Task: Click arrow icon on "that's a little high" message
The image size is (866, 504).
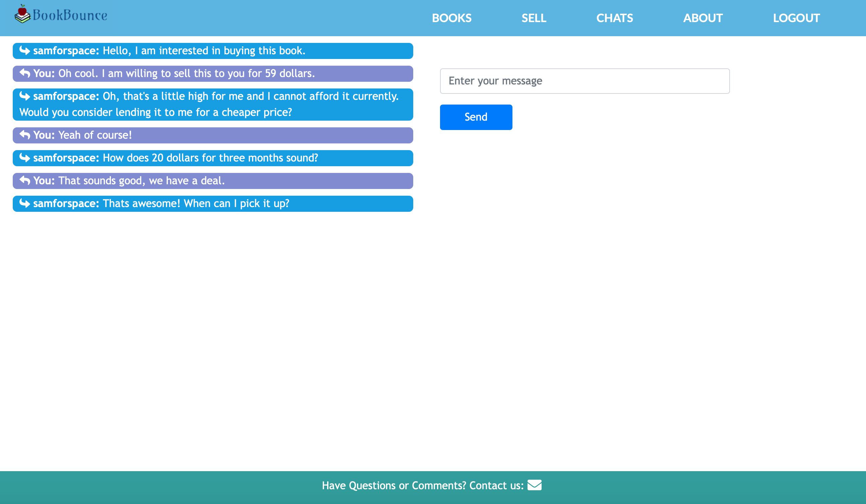Action: click(25, 96)
